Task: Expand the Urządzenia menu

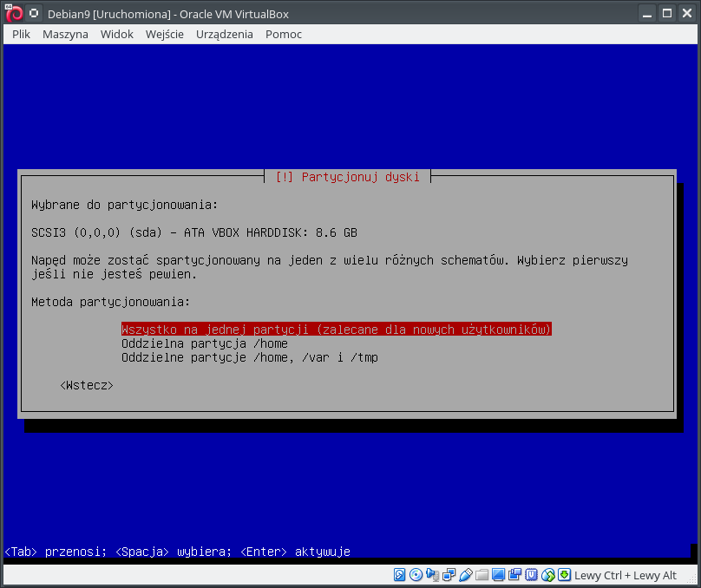Action: pyautogui.click(x=225, y=34)
